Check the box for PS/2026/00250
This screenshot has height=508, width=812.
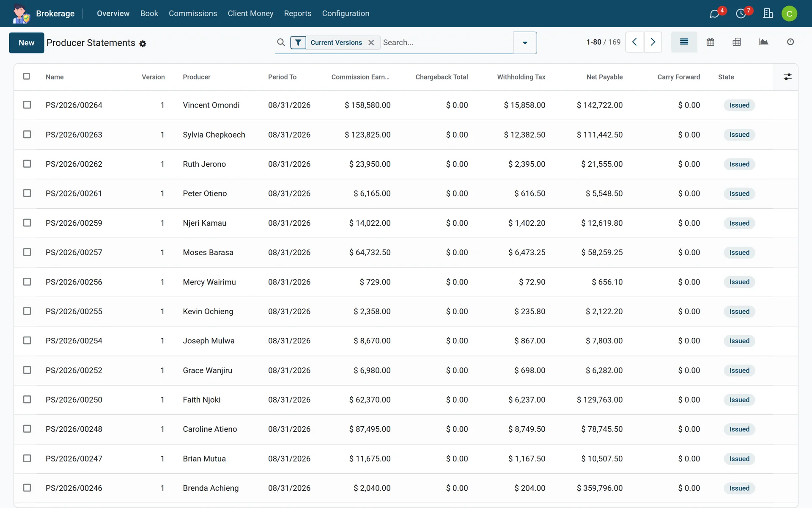click(27, 399)
